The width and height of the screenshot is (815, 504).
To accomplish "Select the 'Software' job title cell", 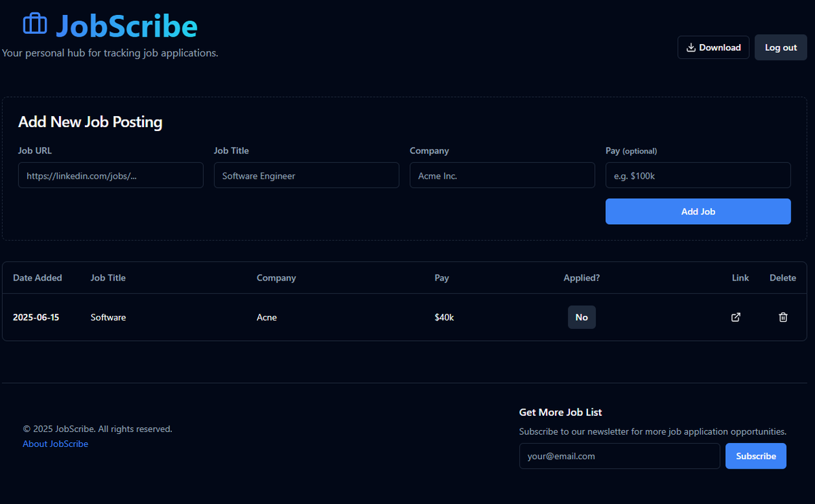I will 108,317.
